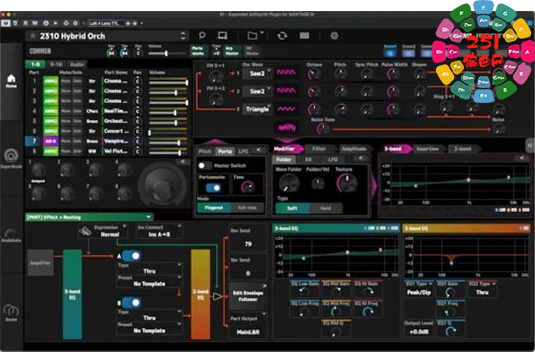Open the Super Knob sidebar icon
The image size is (535, 363).
click(11, 158)
